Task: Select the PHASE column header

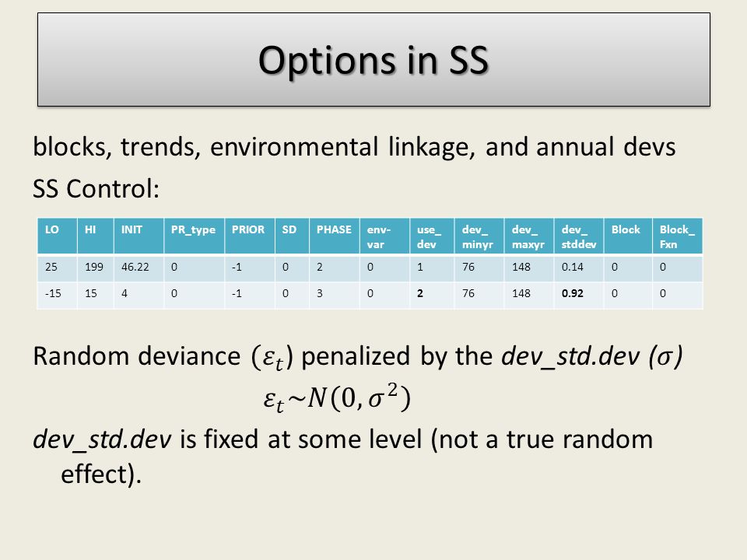Action: [x=335, y=236]
